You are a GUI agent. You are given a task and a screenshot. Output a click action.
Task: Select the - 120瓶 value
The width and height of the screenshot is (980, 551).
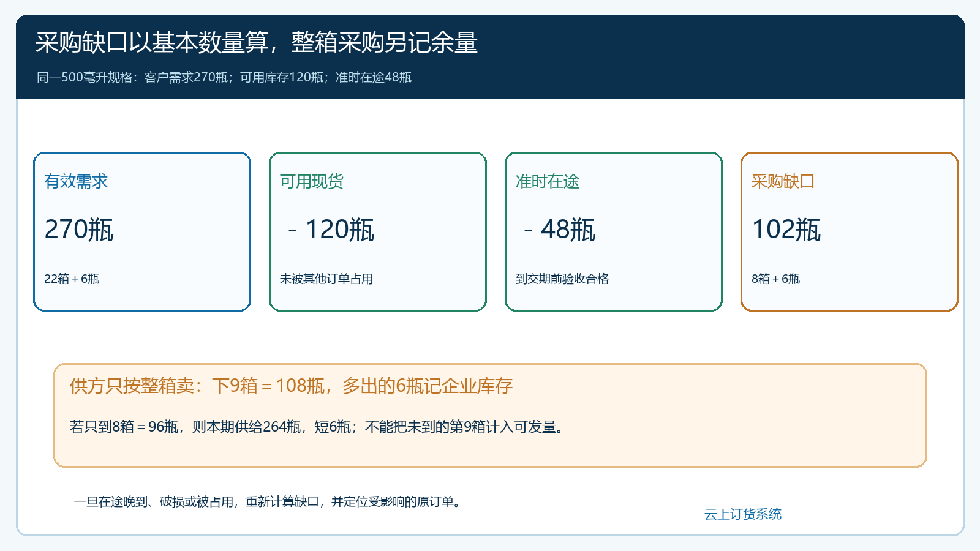click(331, 230)
